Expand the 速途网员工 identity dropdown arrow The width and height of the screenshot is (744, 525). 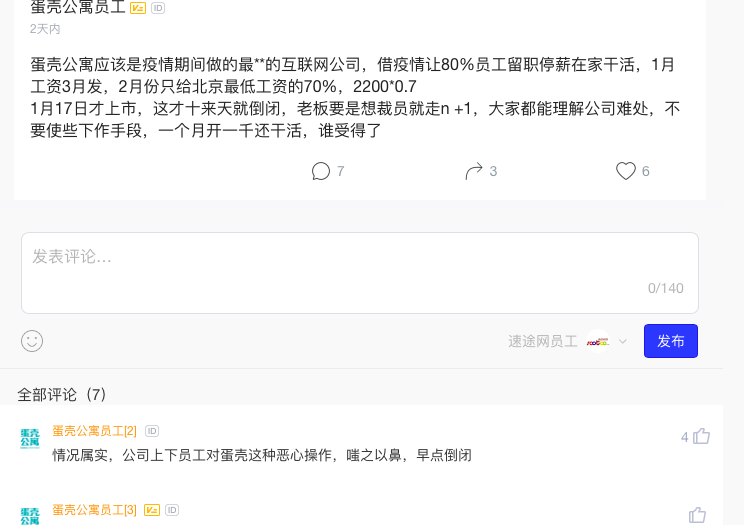point(622,341)
